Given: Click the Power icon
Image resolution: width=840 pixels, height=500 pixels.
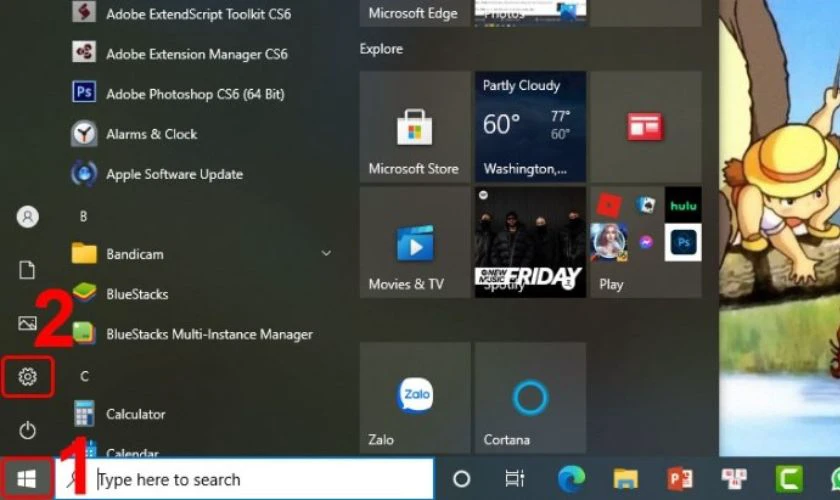Looking at the screenshot, I should coord(27,430).
